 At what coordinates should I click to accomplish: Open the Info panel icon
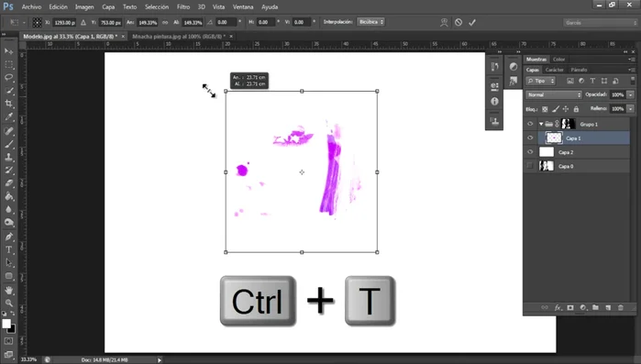tap(494, 101)
